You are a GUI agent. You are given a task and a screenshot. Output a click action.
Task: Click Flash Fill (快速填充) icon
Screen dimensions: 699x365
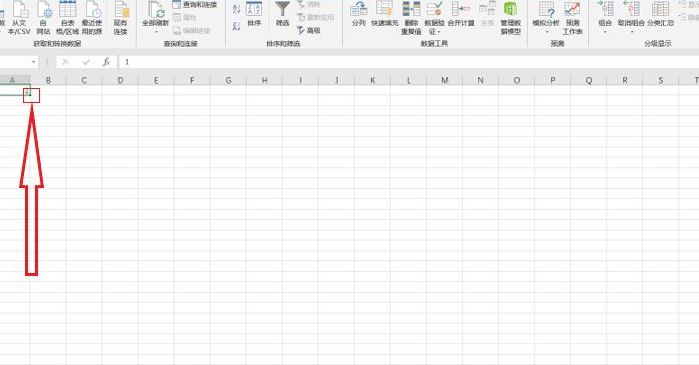coord(384,9)
